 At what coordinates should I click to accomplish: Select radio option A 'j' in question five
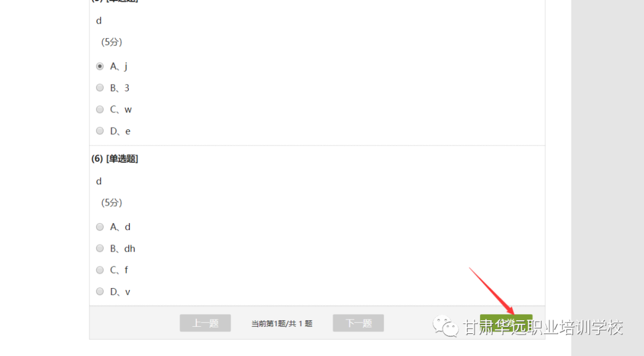pyautogui.click(x=100, y=66)
